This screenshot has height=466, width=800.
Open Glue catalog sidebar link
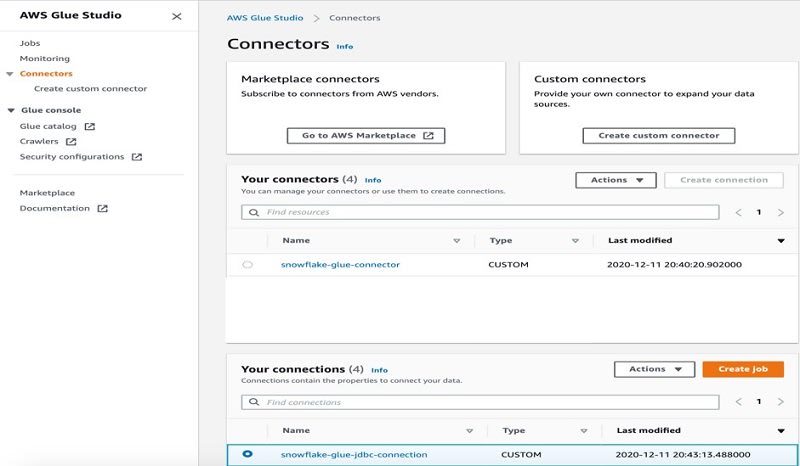(x=48, y=126)
